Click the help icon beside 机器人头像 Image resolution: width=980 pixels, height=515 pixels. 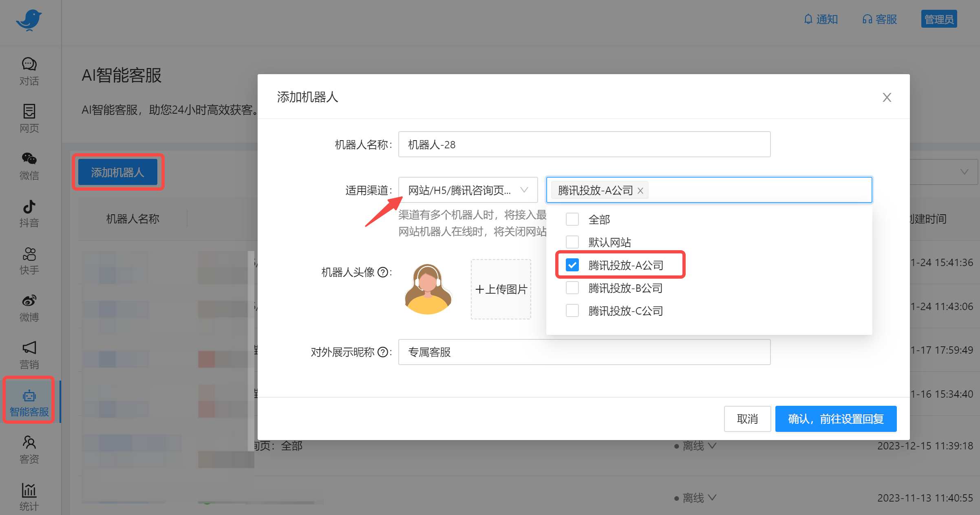point(383,272)
